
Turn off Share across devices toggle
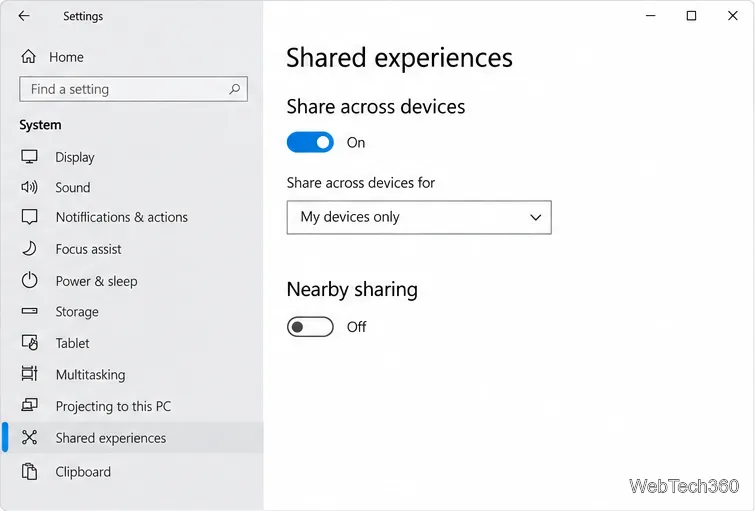(x=310, y=143)
